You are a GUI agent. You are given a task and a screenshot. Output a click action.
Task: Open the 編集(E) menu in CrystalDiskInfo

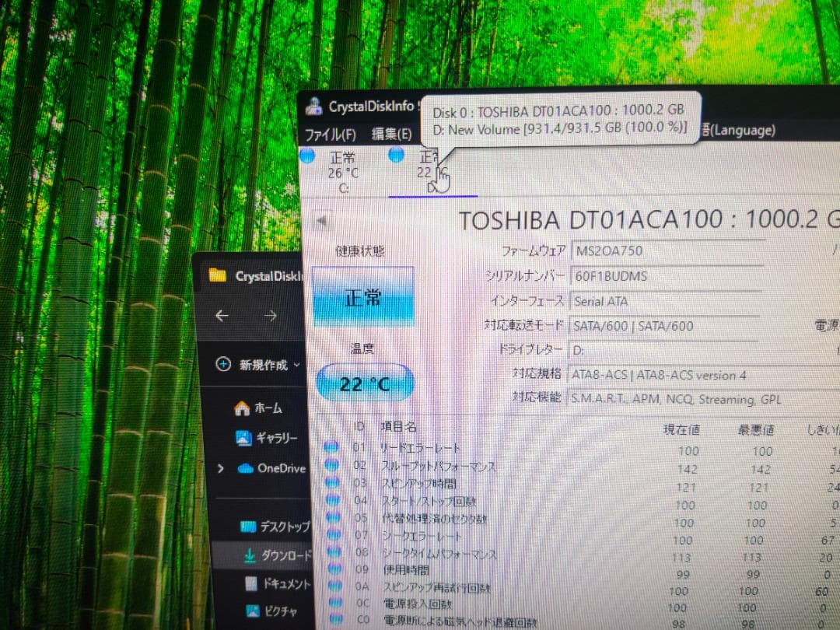[x=391, y=134]
